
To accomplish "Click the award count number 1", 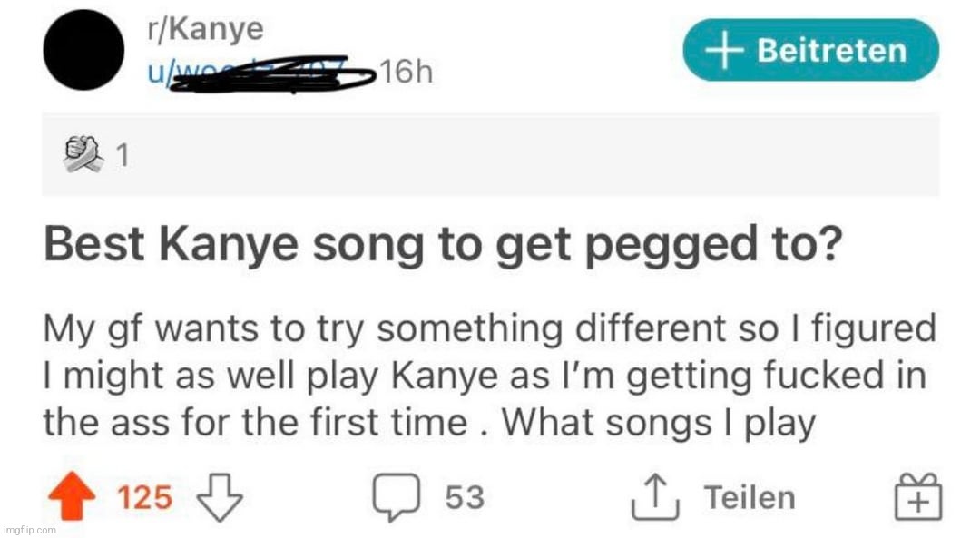I will tap(123, 155).
